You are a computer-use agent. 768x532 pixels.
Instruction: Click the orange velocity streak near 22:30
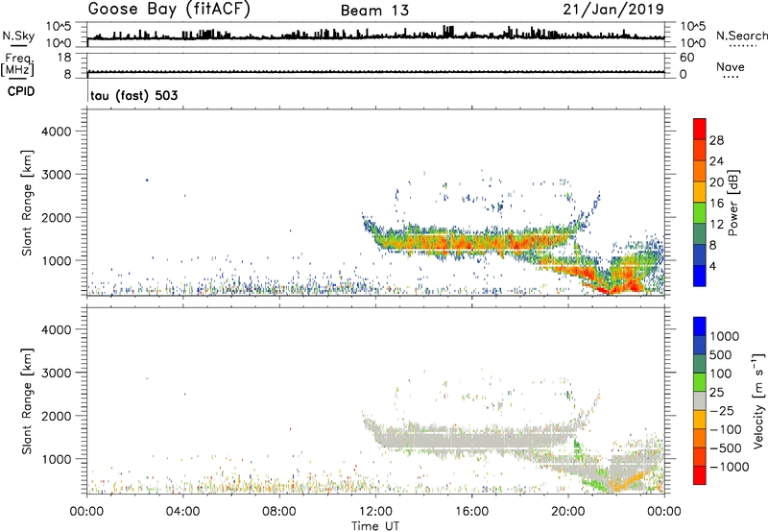(630, 480)
